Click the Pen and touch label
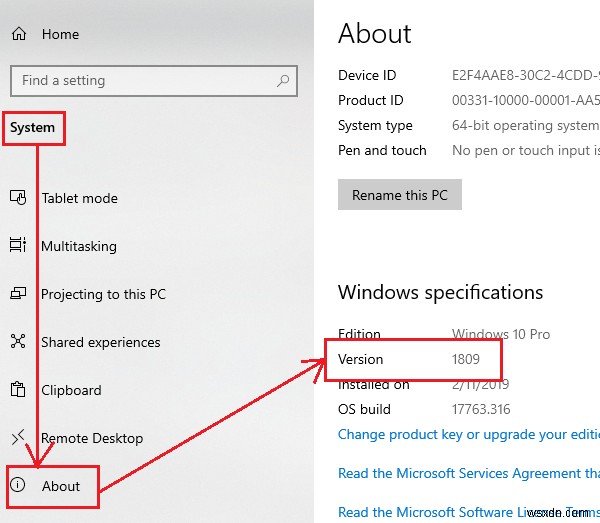Image resolution: width=600 pixels, height=523 pixels. pos(382,150)
